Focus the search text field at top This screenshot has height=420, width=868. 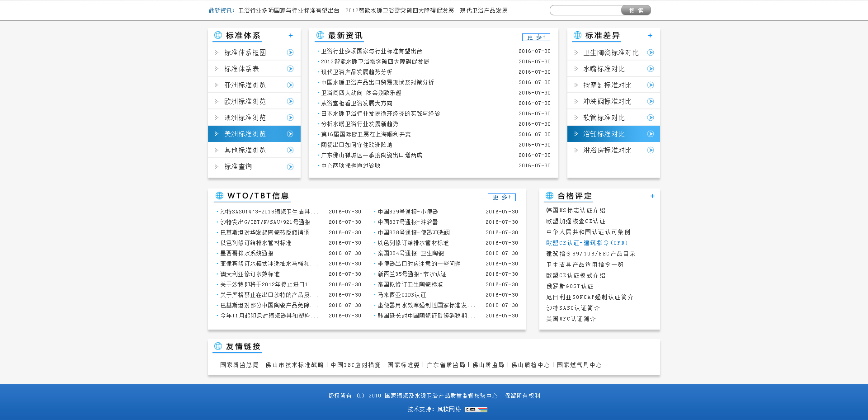[585, 10]
